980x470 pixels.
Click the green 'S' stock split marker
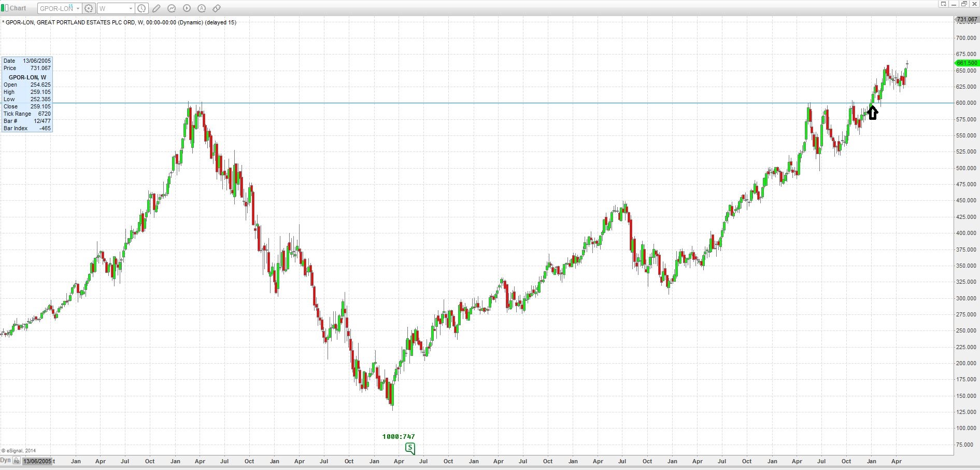[x=410, y=447]
